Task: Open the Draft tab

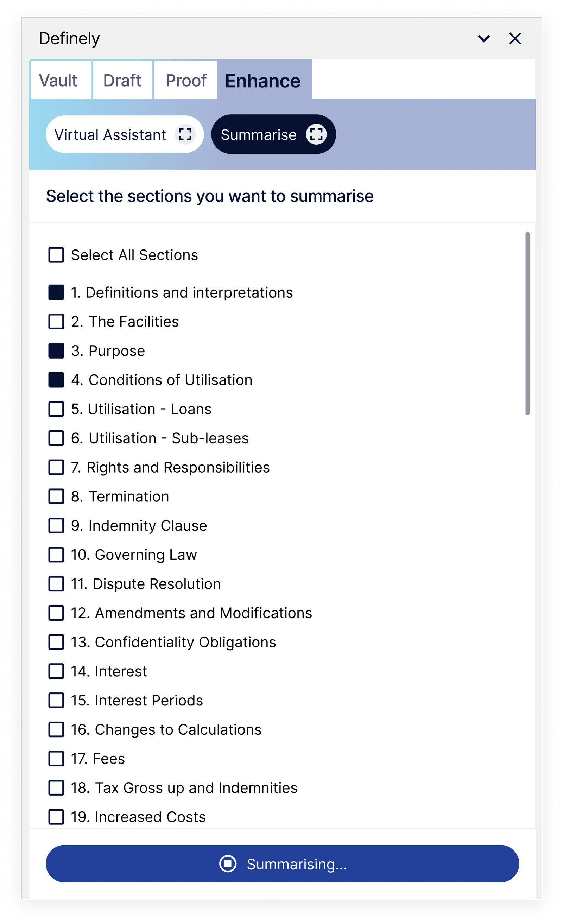Action: (122, 80)
